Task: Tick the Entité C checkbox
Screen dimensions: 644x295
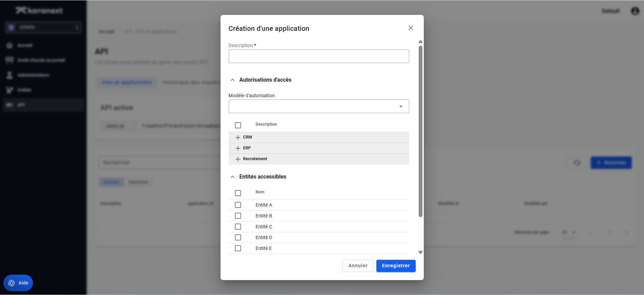Action: 238,227
